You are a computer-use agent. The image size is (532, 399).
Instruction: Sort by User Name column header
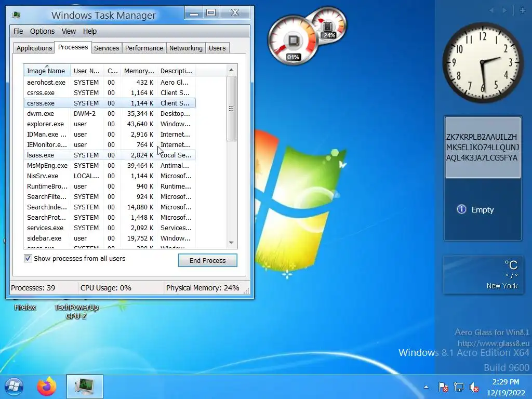[x=87, y=71]
